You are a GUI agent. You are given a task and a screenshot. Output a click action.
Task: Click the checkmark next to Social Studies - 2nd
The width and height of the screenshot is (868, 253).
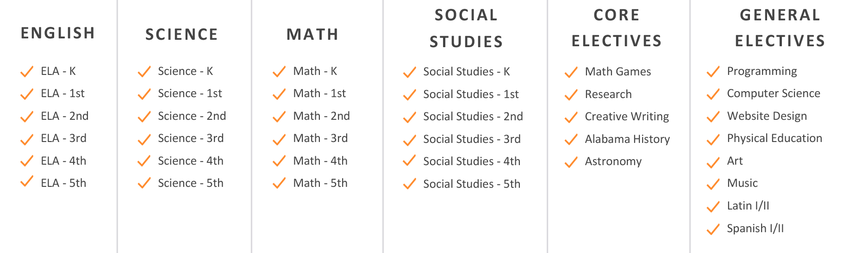pyautogui.click(x=409, y=117)
